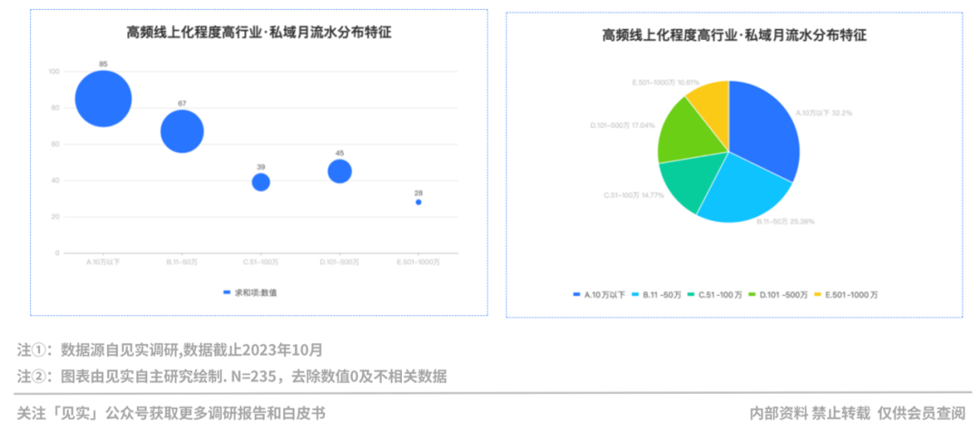
Task: Click pie label E.501-1000万 10.61%
Action: [666, 82]
